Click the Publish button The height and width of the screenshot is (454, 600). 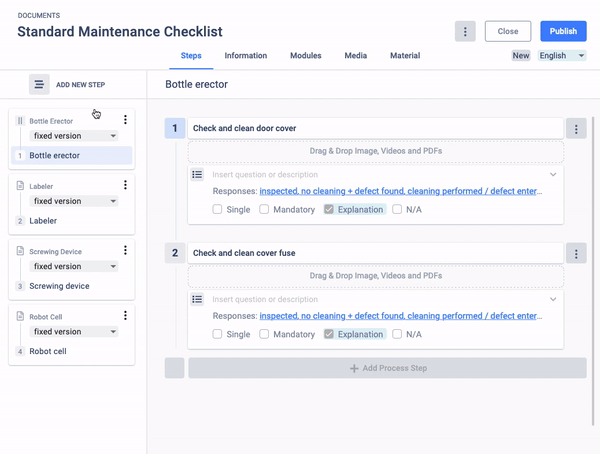[x=563, y=31]
